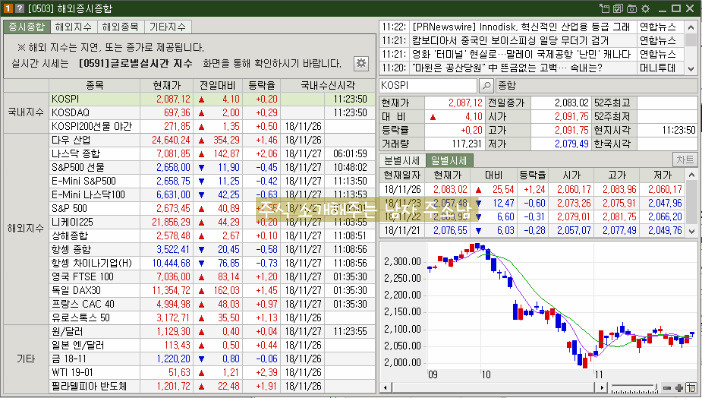Click the checklist window icon in title bar

(618, 9)
